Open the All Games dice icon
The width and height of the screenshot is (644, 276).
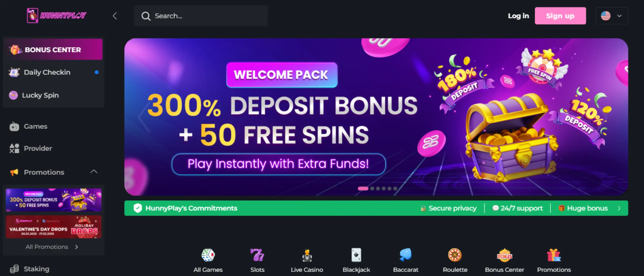tap(208, 255)
